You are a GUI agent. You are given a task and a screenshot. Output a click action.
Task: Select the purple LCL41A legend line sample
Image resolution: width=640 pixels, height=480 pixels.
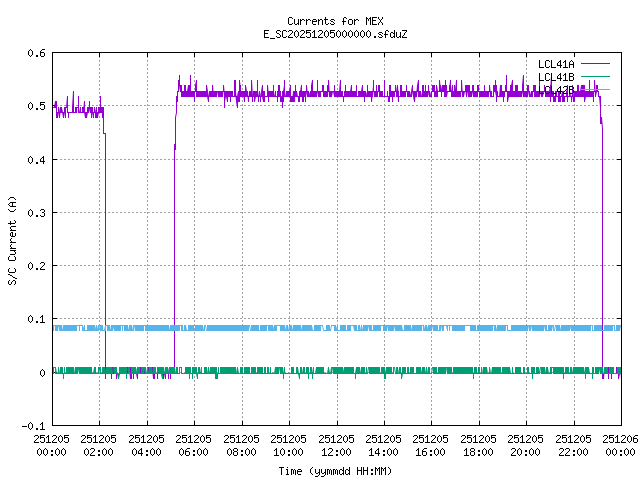(x=595, y=64)
